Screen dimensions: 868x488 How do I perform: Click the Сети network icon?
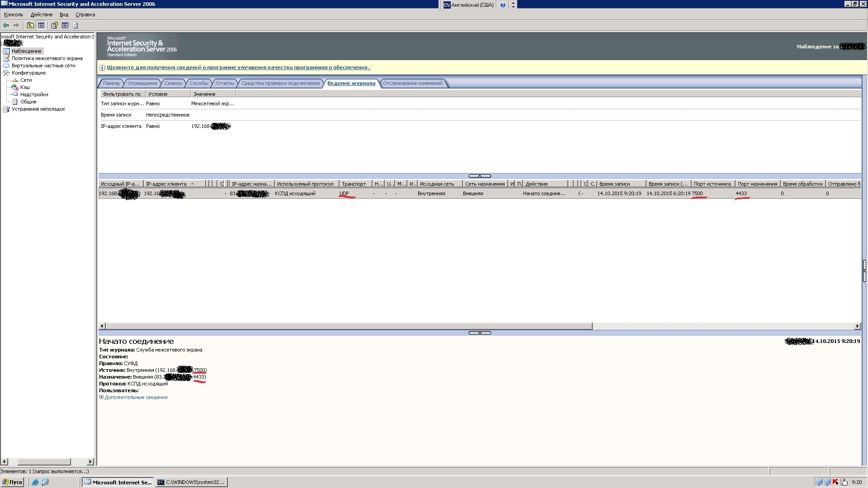[x=15, y=80]
